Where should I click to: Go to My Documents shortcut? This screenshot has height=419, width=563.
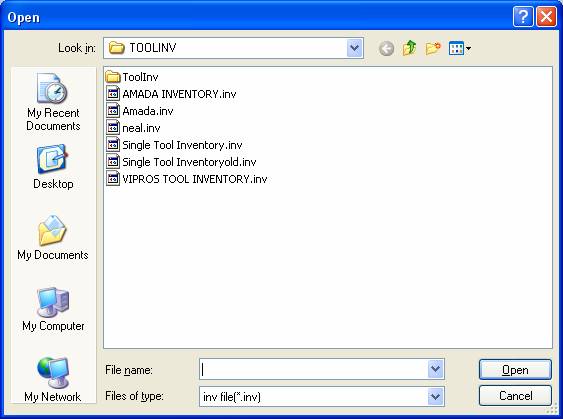pyautogui.click(x=53, y=237)
